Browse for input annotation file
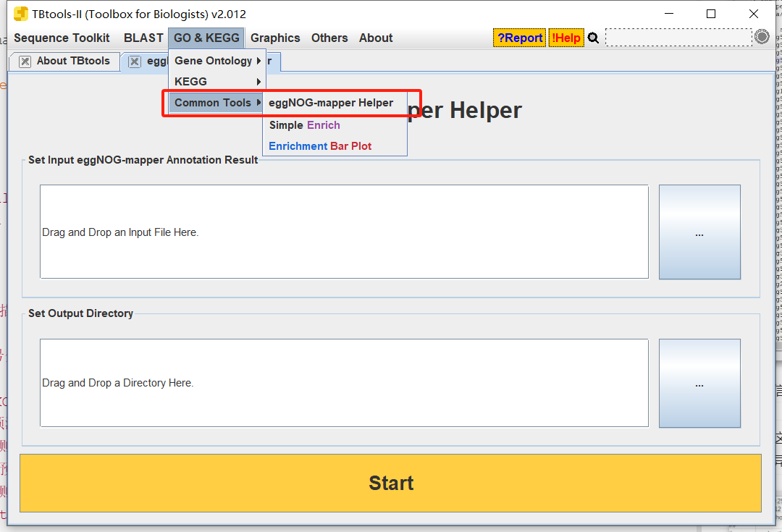Image resolution: width=782 pixels, height=532 pixels. click(x=699, y=232)
